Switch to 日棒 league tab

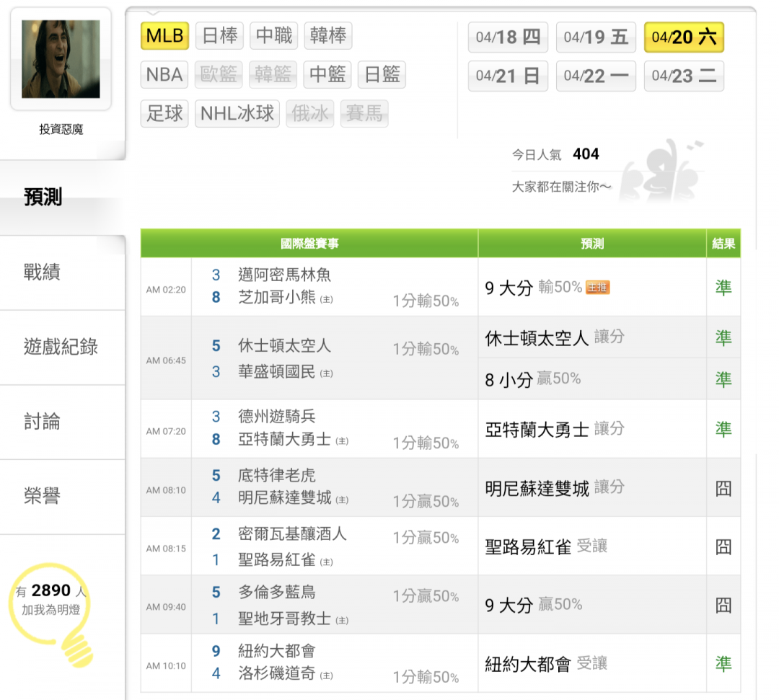pyautogui.click(x=219, y=36)
